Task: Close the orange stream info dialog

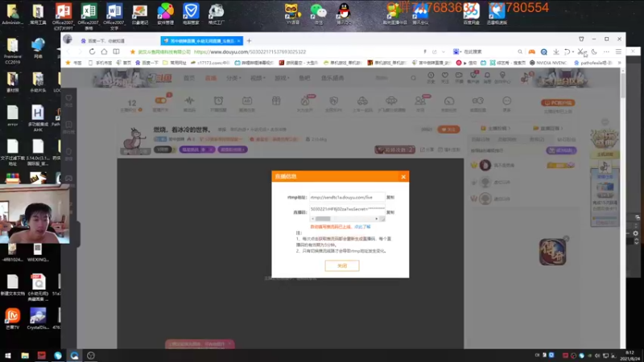Action: 403,176
